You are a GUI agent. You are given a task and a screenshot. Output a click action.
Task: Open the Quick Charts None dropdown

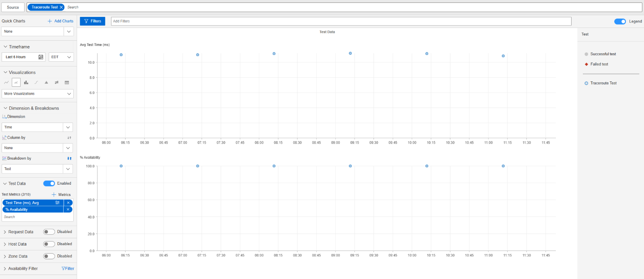[x=38, y=31]
